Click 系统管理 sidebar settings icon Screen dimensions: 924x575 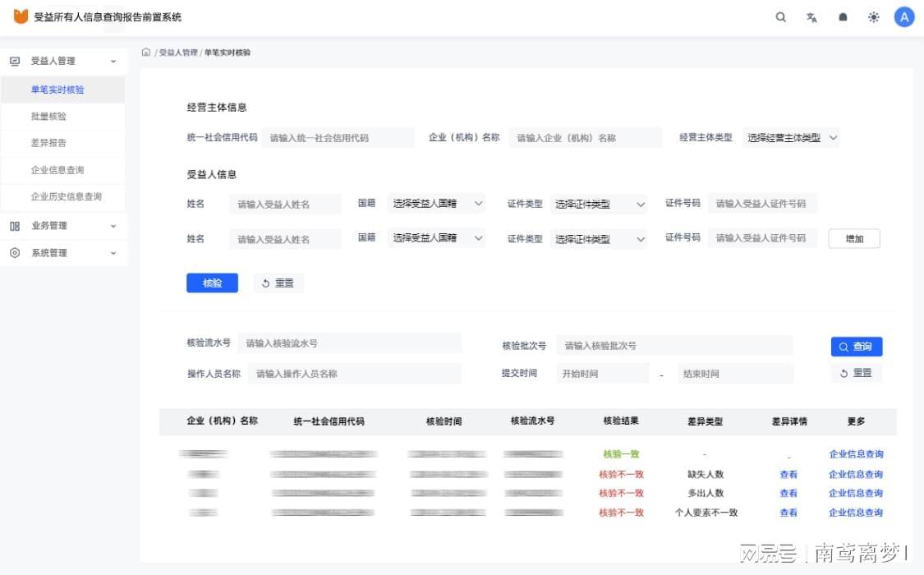[x=15, y=253]
